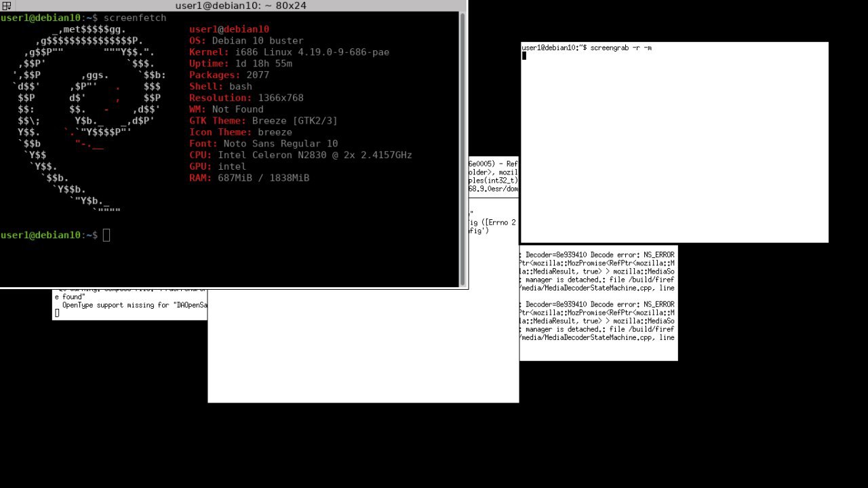The height and width of the screenshot is (488, 868).
Task: Select the 'Resolution: 1366x768' line
Action: click(x=246, y=98)
